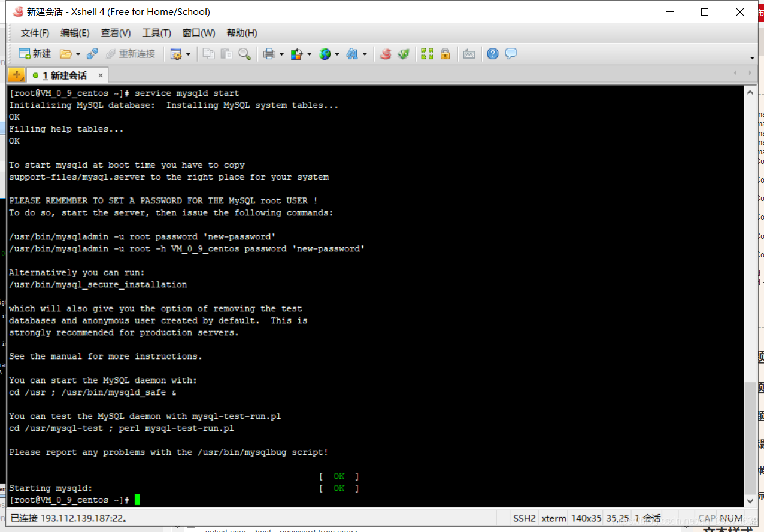Toggle the full screen icon
The height and width of the screenshot is (532, 764).
[427, 54]
